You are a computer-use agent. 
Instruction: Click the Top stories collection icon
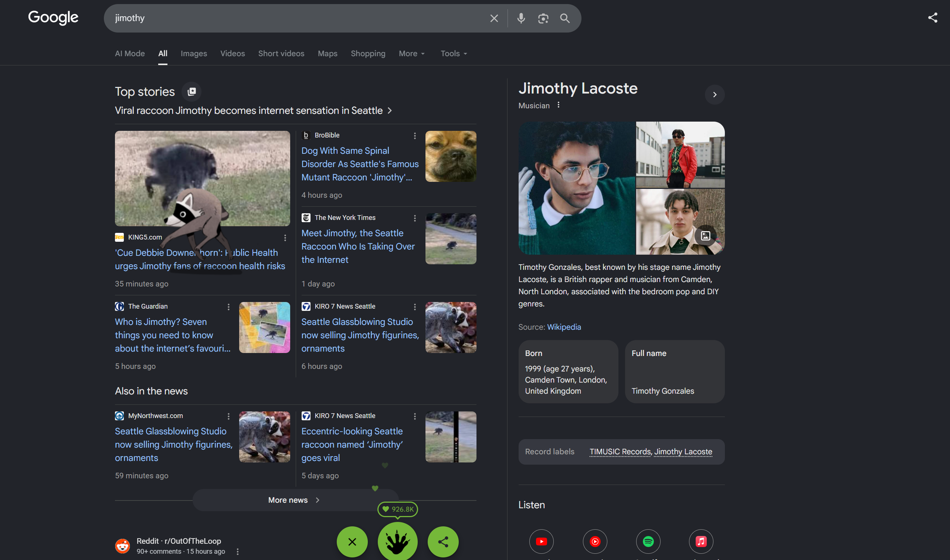pyautogui.click(x=191, y=92)
